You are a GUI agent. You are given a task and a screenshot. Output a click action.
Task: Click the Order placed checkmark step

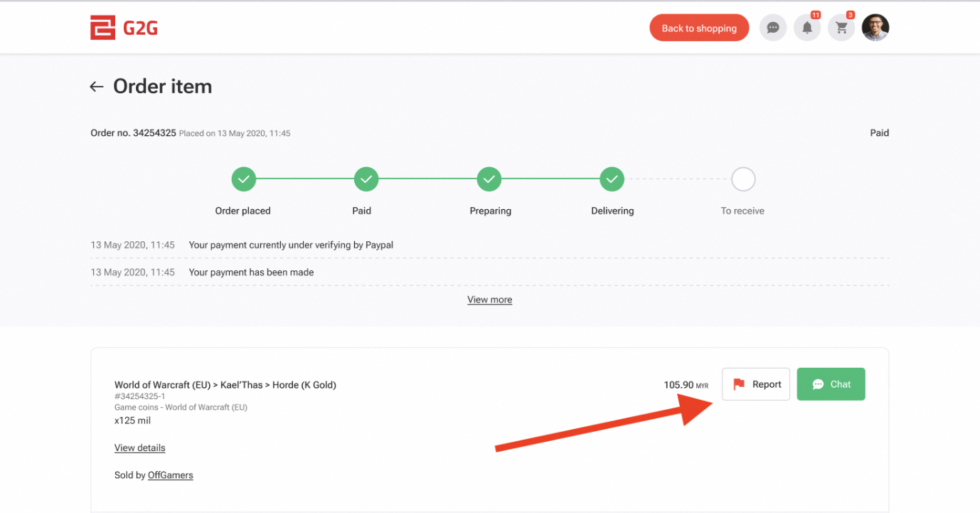tap(243, 179)
